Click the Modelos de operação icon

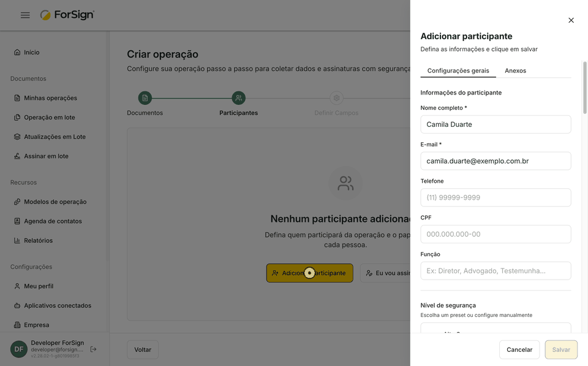(x=17, y=202)
